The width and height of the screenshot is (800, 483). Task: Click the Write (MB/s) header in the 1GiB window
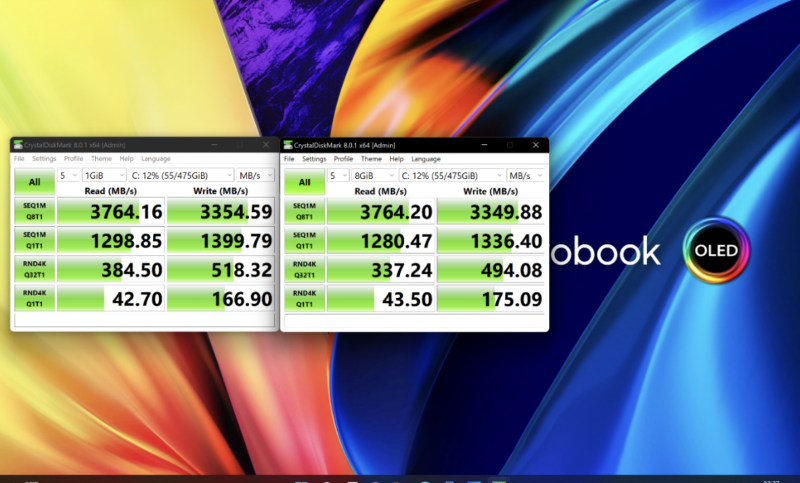(221, 191)
